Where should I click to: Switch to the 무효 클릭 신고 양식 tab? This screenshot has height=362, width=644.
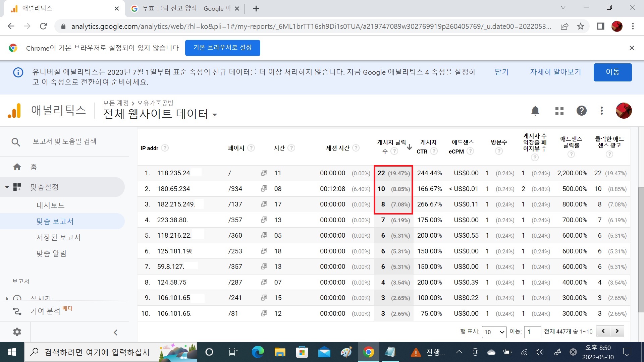coord(184,8)
